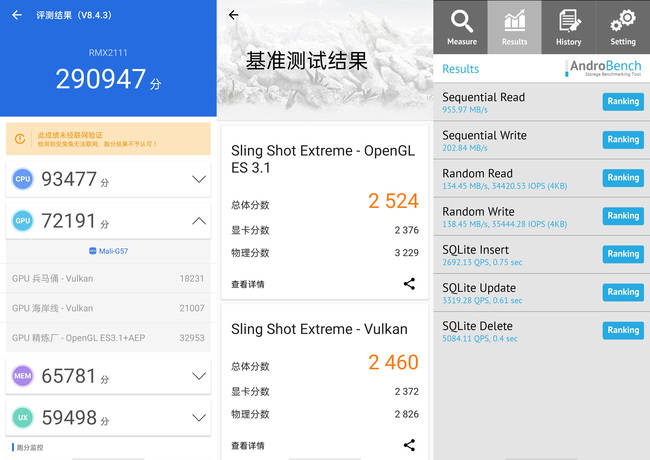Select the Vulkan 18231 GPU score row
This screenshot has height=460, width=650.
tap(108, 278)
